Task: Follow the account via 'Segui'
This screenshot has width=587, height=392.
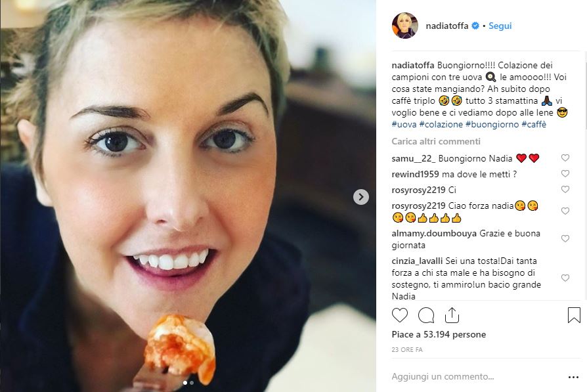Action: pyautogui.click(x=500, y=26)
